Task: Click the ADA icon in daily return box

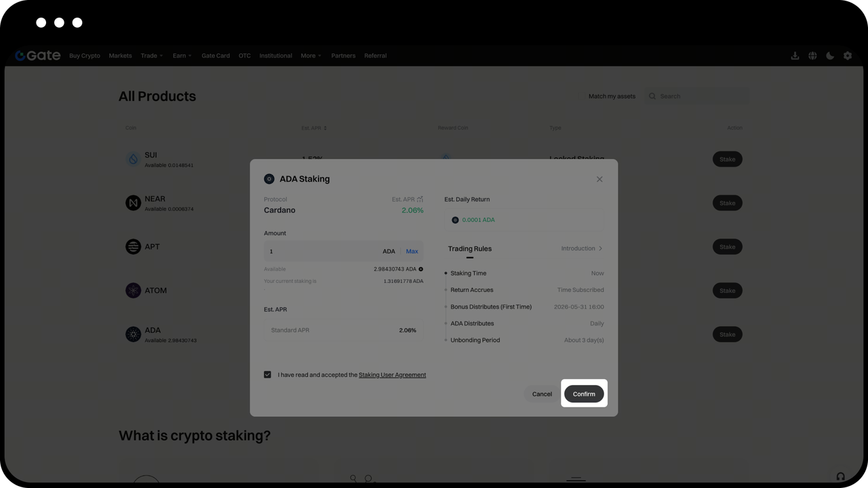Action: [455, 220]
